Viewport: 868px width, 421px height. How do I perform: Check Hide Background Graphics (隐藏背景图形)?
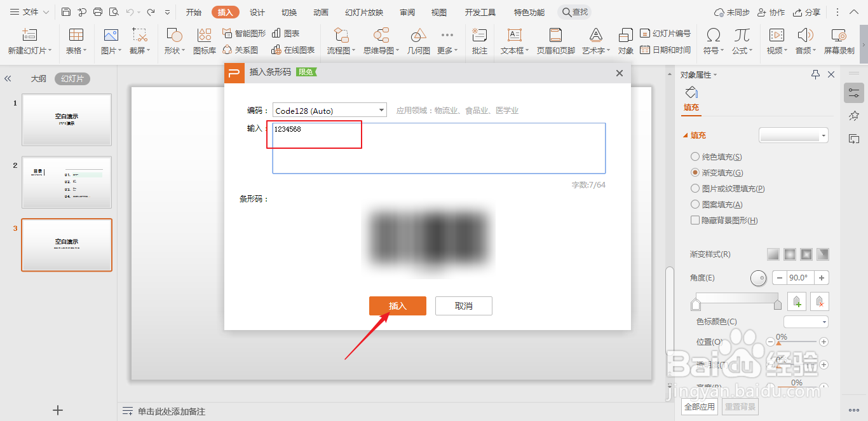pos(695,220)
